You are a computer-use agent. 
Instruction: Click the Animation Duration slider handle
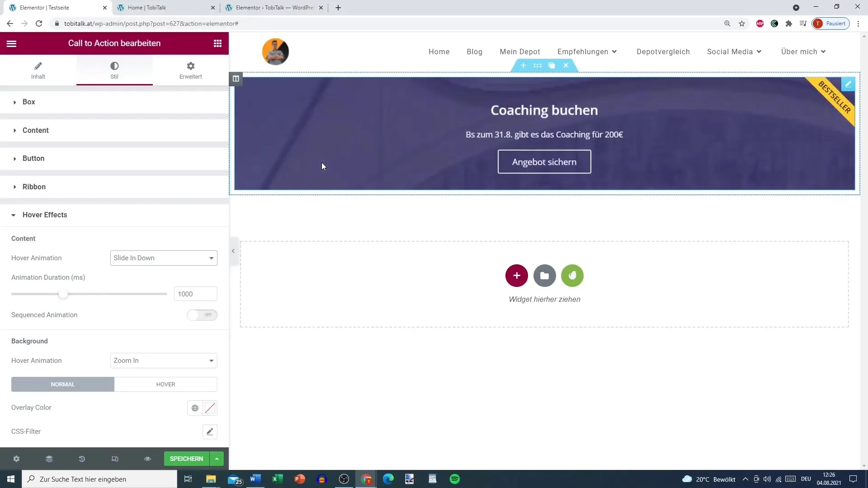coord(63,294)
